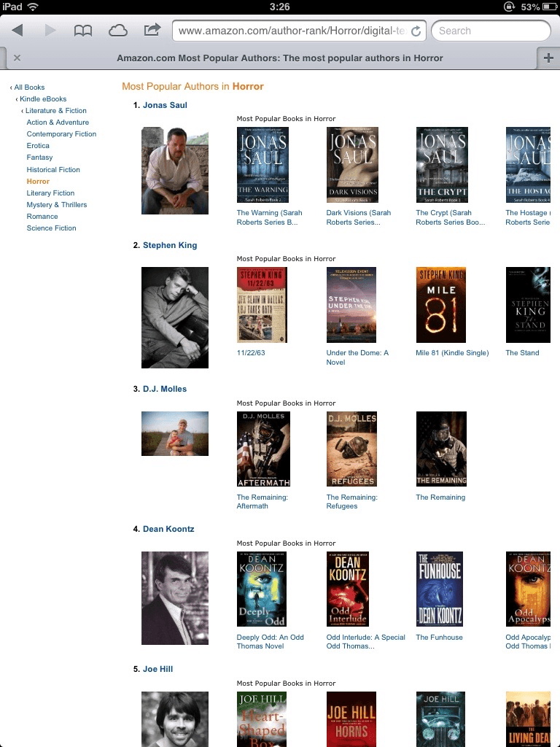Select Mystery & Thrillers in sidebar

pos(57,205)
